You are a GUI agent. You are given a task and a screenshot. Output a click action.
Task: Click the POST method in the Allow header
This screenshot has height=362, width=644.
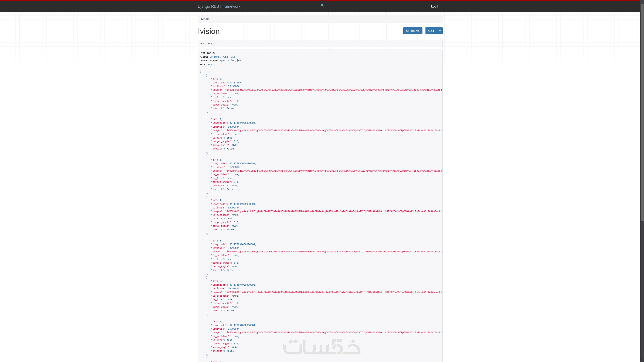pos(225,57)
